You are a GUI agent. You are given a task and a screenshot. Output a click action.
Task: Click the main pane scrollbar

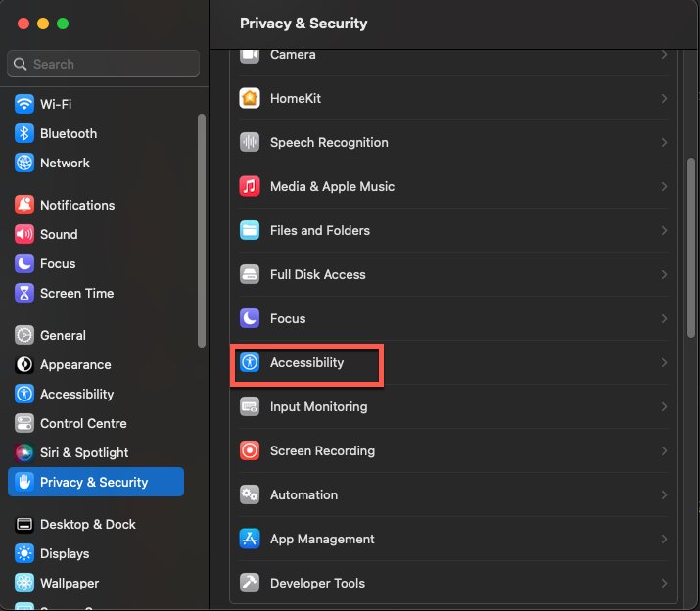[x=691, y=248]
